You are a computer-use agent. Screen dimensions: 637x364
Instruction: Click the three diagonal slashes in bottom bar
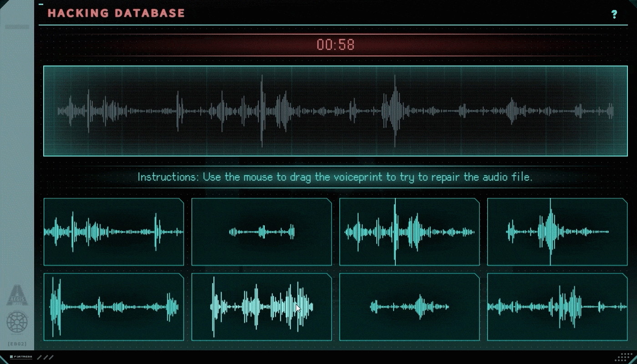pos(45,357)
